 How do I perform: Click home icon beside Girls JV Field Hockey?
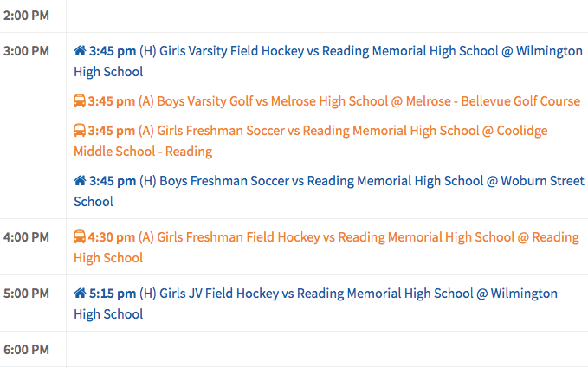pyautogui.click(x=80, y=294)
